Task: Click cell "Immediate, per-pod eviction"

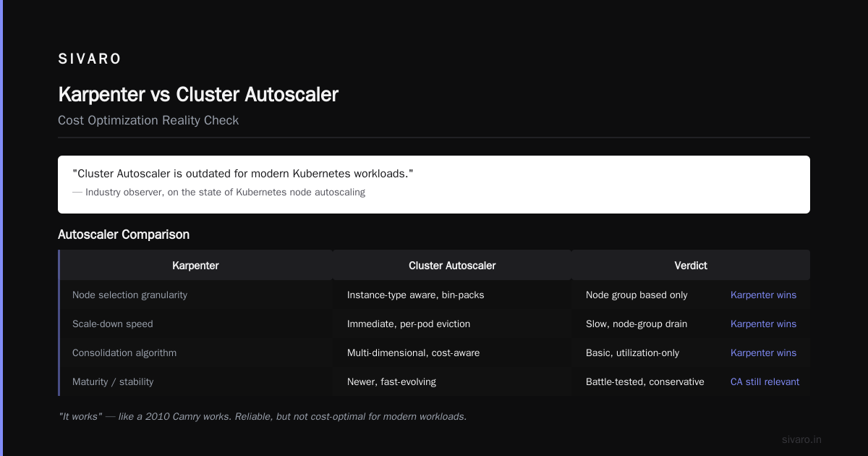Action: point(409,324)
